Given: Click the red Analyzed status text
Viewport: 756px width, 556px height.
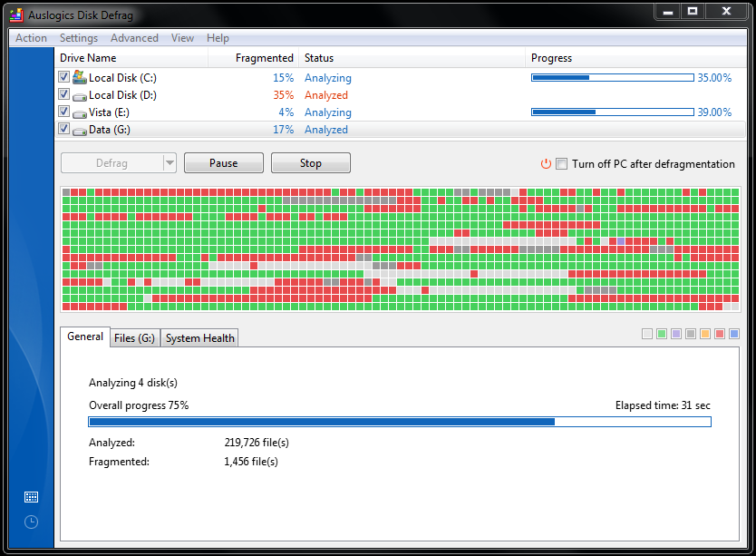Looking at the screenshot, I should (x=326, y=95).
